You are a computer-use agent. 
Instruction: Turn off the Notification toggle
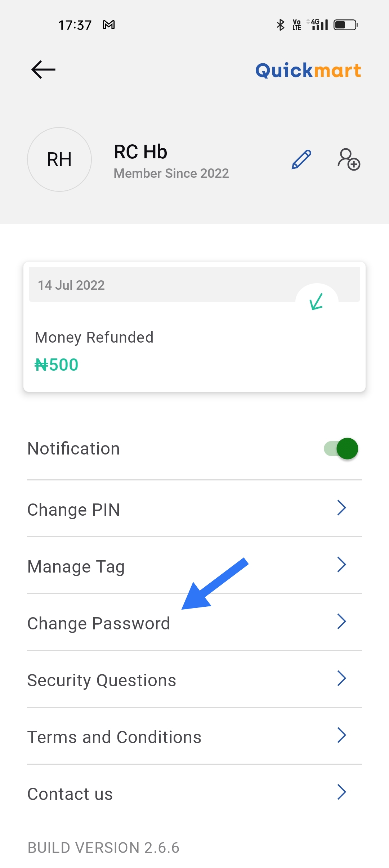[x=341, y=449]
